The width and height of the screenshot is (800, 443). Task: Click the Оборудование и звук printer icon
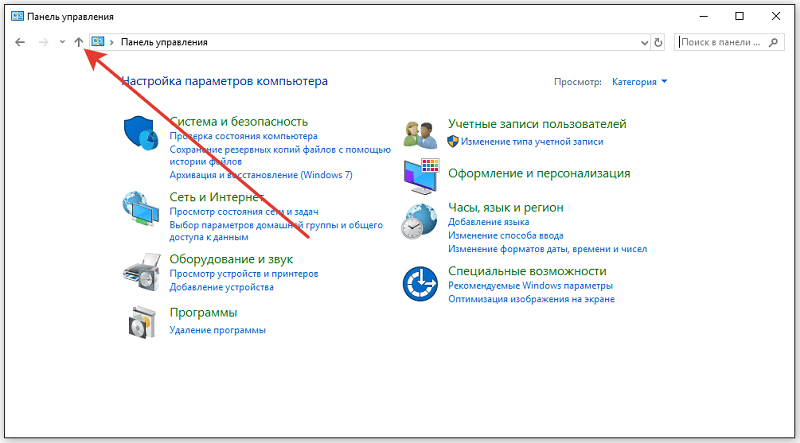coord(141,272)
